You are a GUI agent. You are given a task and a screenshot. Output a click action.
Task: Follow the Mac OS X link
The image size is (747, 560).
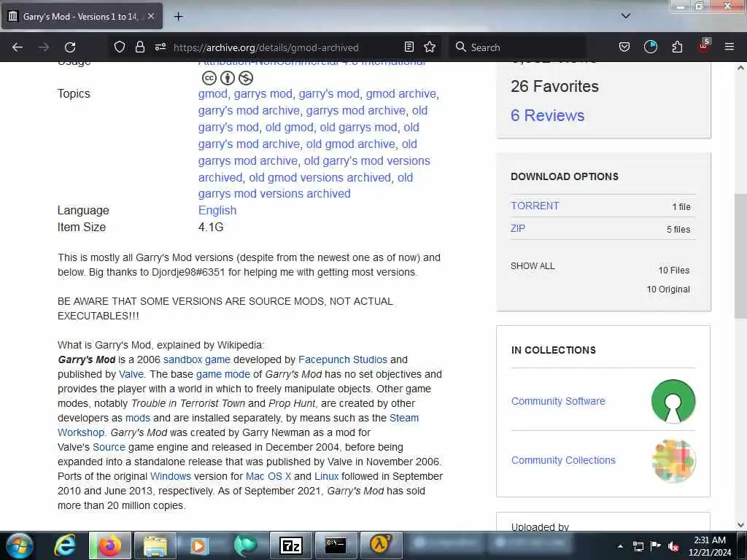click(x=268, y=476)
